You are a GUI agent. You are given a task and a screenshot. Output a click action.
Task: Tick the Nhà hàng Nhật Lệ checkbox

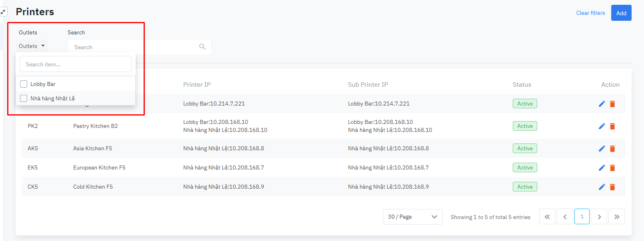(x=24, y=98)
